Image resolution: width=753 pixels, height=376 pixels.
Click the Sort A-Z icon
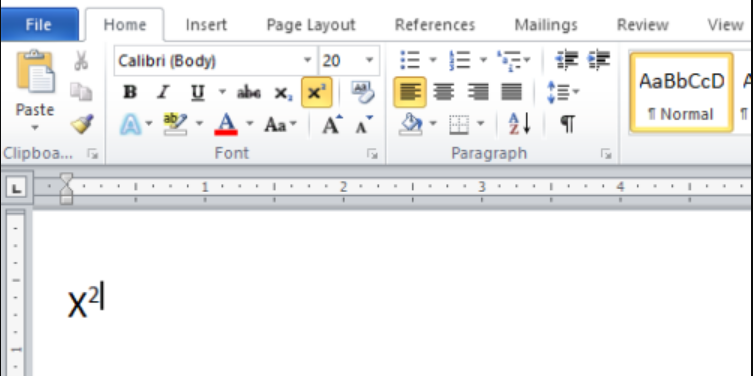pos(520,124)
